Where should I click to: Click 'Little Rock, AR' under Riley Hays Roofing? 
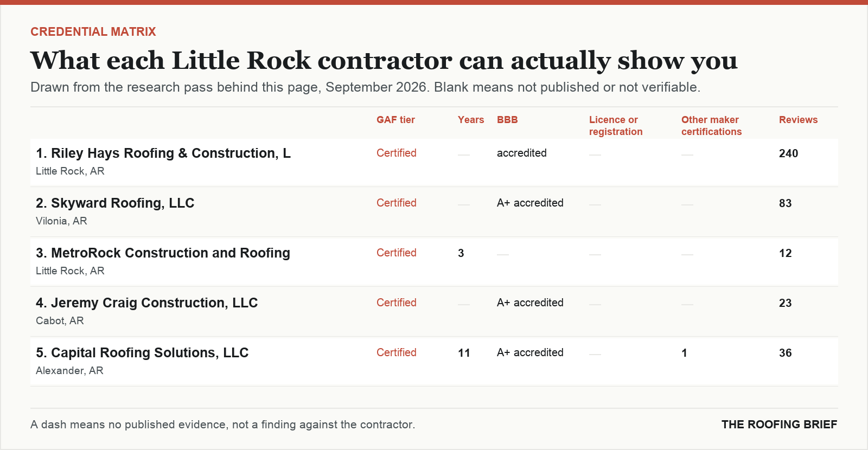(x=70, y=171)
